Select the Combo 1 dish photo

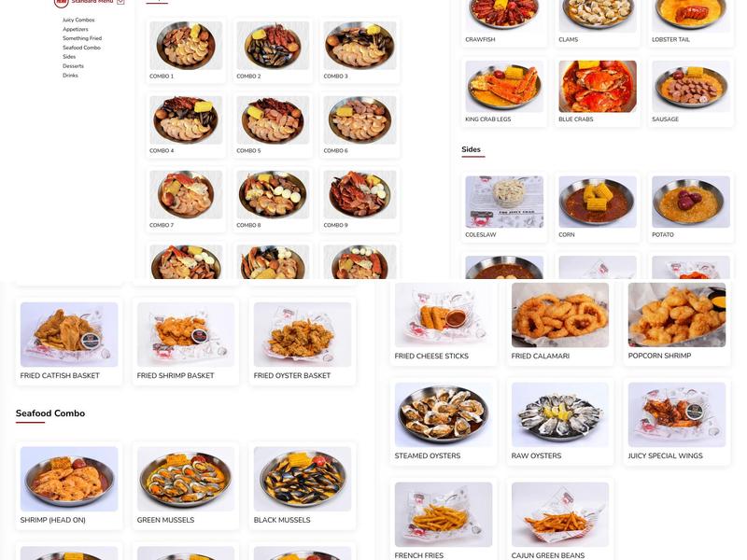[x=186, y=46]
